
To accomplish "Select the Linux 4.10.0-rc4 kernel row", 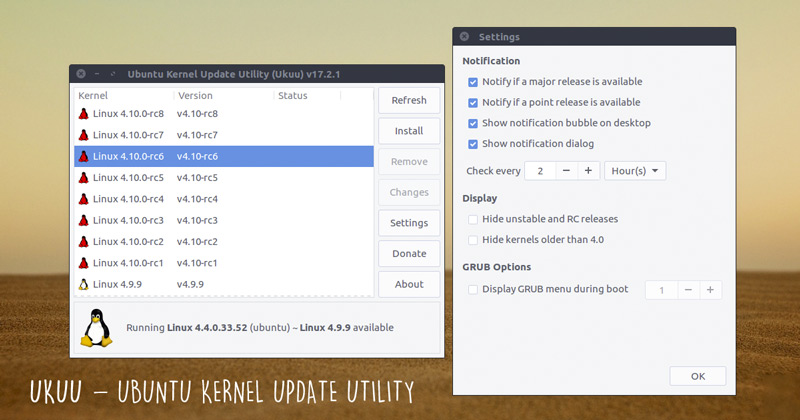I will click(224, 199).
